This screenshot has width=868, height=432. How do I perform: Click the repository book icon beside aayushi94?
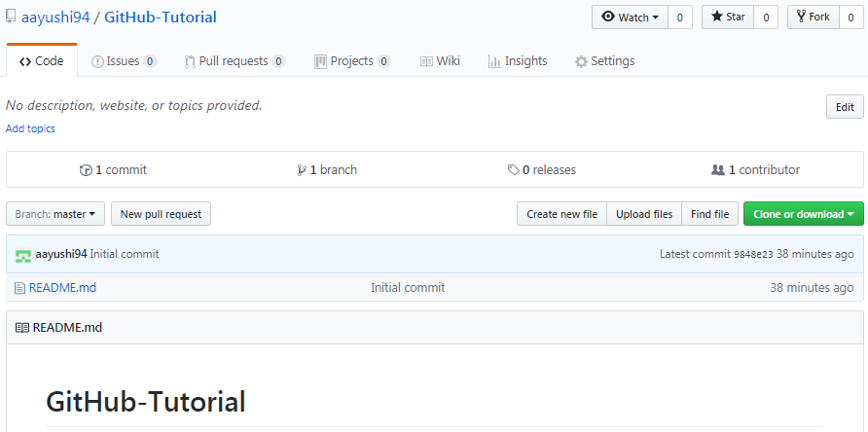(x=11, y=17)
